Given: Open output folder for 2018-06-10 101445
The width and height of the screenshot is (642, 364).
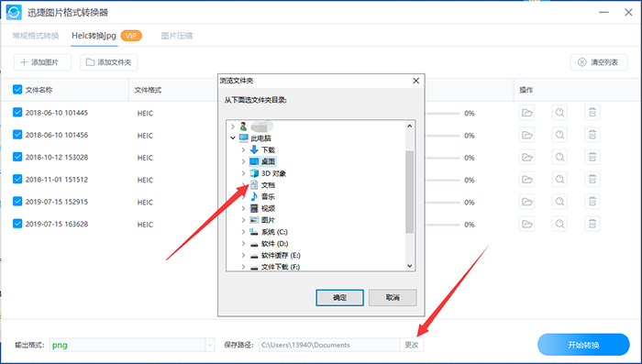Looking at the screenshot, I should tap(527, 113).
